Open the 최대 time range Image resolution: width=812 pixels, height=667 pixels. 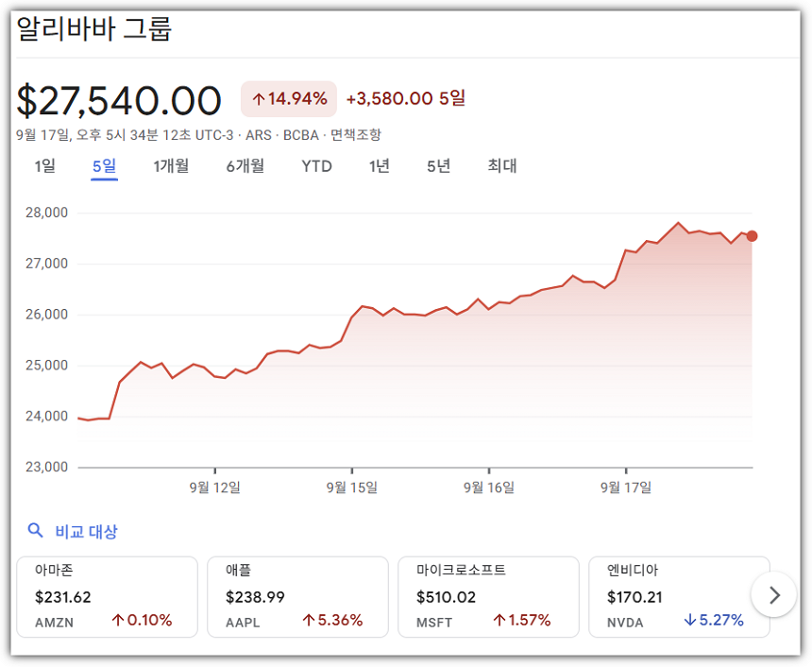pyautogui.click(x=499, y=165)
